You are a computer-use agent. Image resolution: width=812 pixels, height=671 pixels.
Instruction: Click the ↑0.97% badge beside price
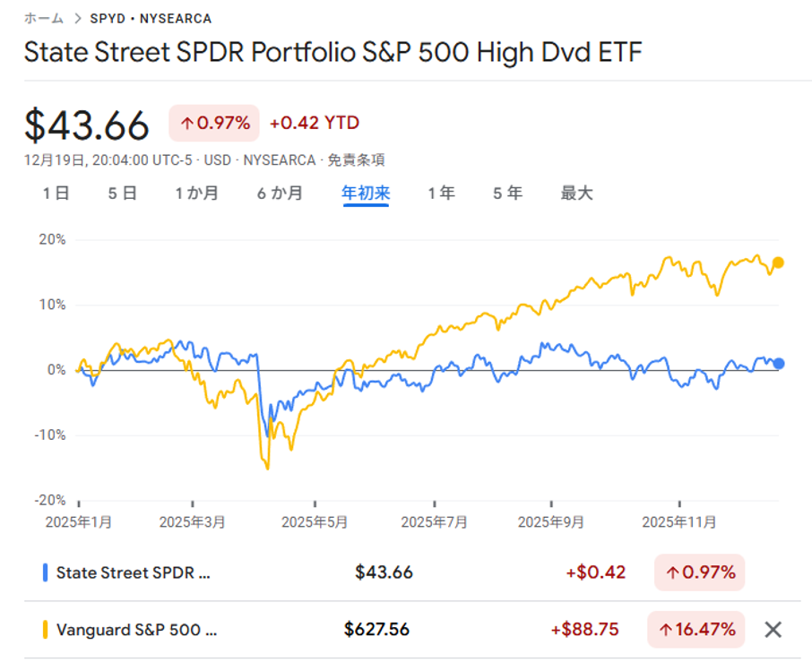(x=214, y=124)
